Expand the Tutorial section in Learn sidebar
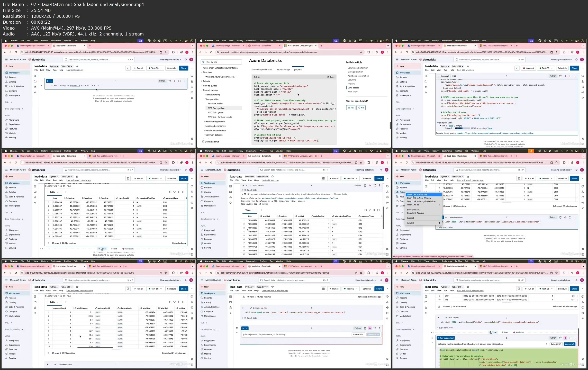 [x=202, y=81]
